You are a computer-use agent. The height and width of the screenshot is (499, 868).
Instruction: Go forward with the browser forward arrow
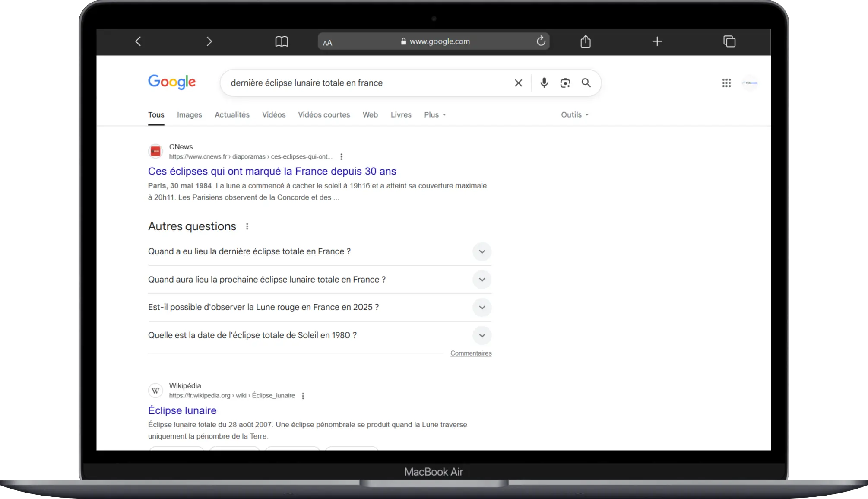[x=209, y=41]
